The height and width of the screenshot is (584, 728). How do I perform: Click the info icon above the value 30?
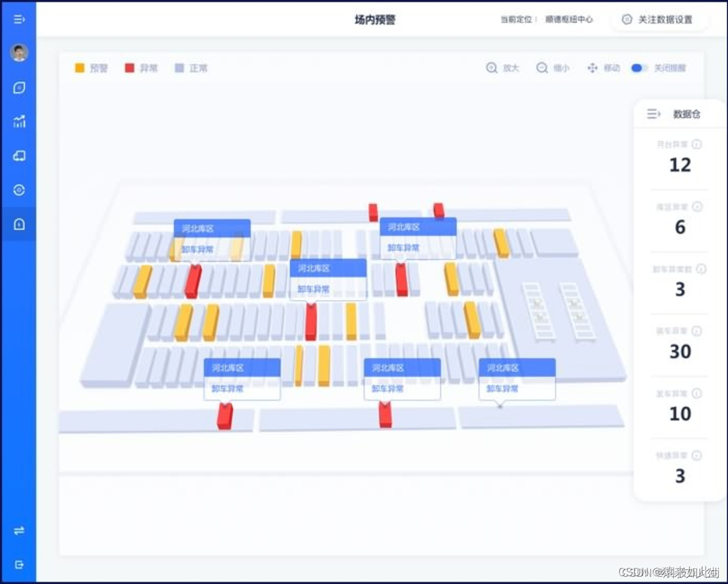[x=697, y=331]
